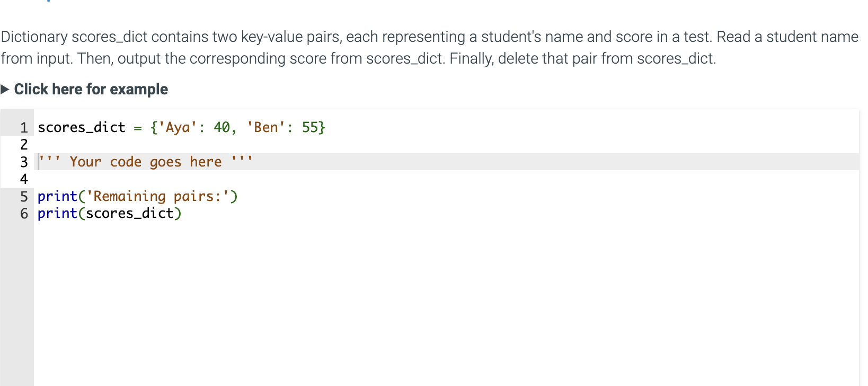Click the disclosure triangle before the example link
Screen dimensions: 868x386
[x=5, y=89]
